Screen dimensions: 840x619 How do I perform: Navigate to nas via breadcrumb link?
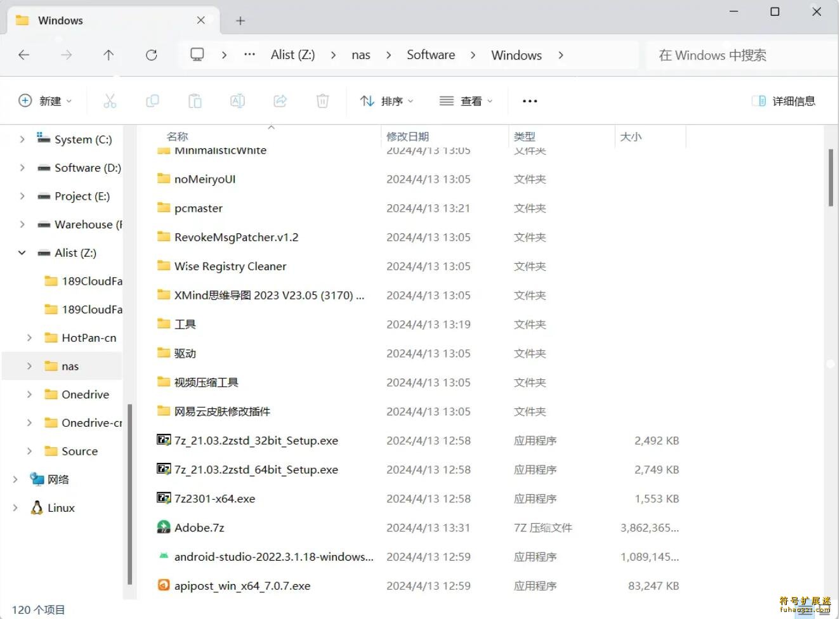click(360, 55)
